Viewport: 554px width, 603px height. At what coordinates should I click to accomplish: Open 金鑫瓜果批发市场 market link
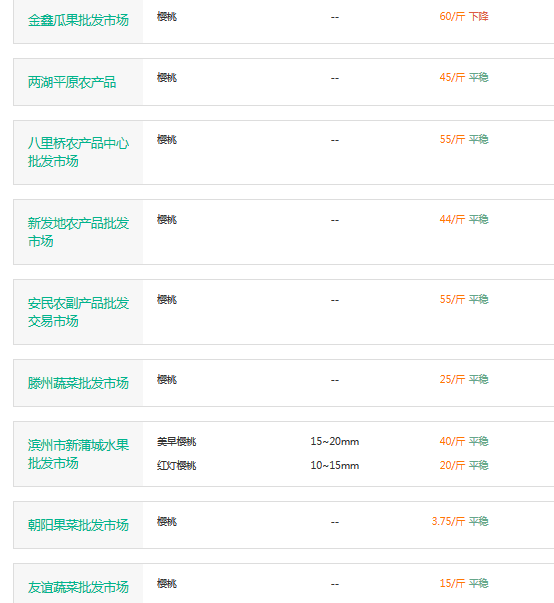78,20
